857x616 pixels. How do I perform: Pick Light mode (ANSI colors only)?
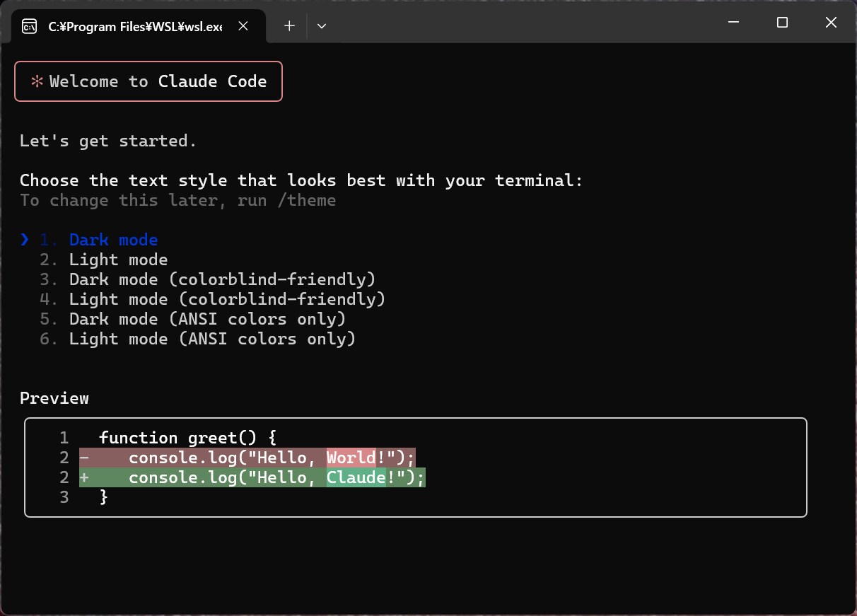click(198, 339)
